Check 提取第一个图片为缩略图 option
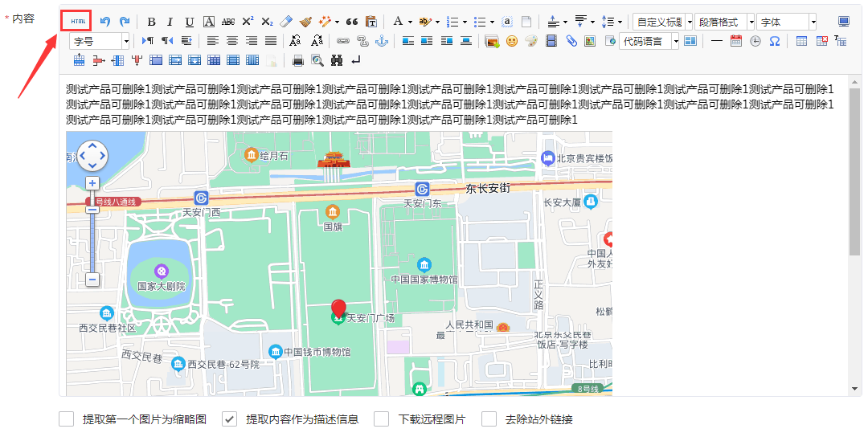Viewport: 868px width, 441px height. pos(67,419)
